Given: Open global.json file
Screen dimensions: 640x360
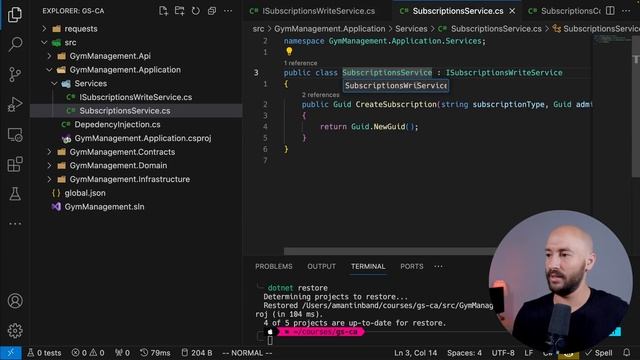Looking at the screenshot, I should click(85, 193).
